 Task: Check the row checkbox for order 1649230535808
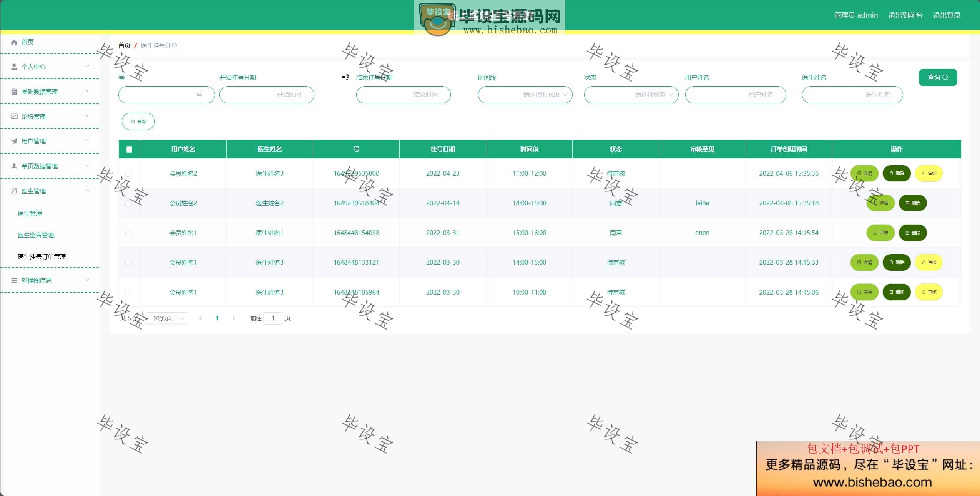[x=128, y=174]
